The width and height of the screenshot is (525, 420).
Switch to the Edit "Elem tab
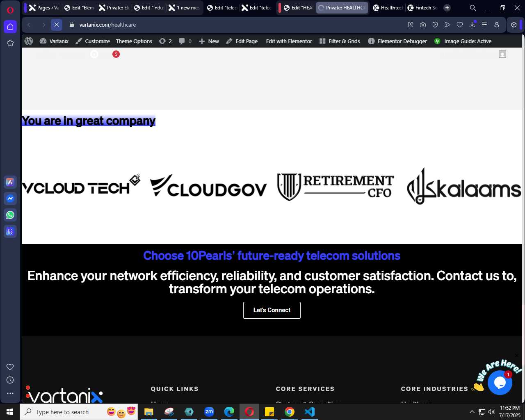point(79,8)
